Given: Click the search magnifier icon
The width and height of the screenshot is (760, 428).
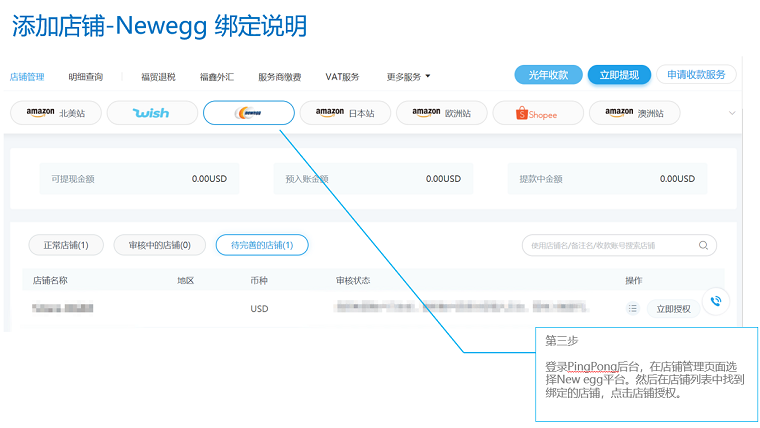Looking at the screenshot, I should [703, 245].
